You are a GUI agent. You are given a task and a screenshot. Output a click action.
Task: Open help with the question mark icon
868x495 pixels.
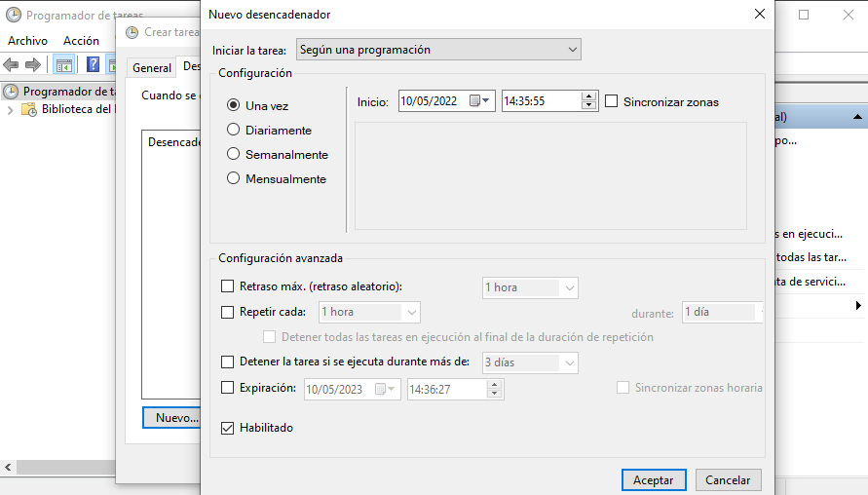coord(94,65)
